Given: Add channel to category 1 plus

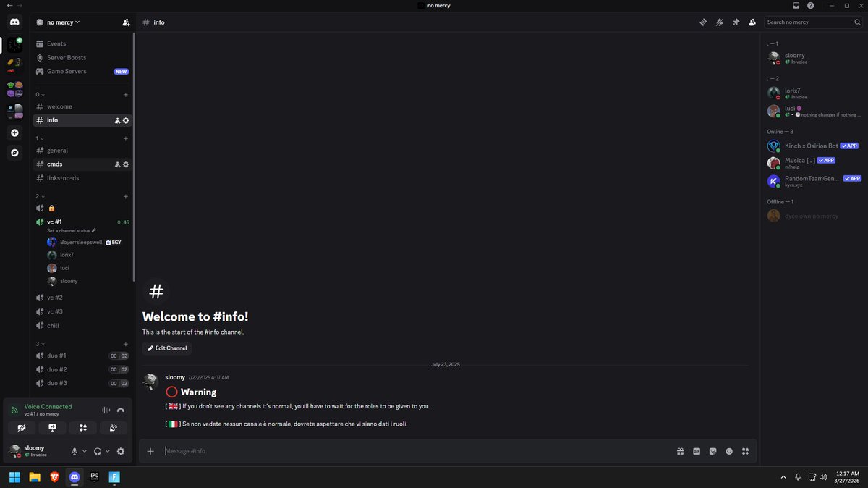Looking at the screenshot, I should coord(126,138).
